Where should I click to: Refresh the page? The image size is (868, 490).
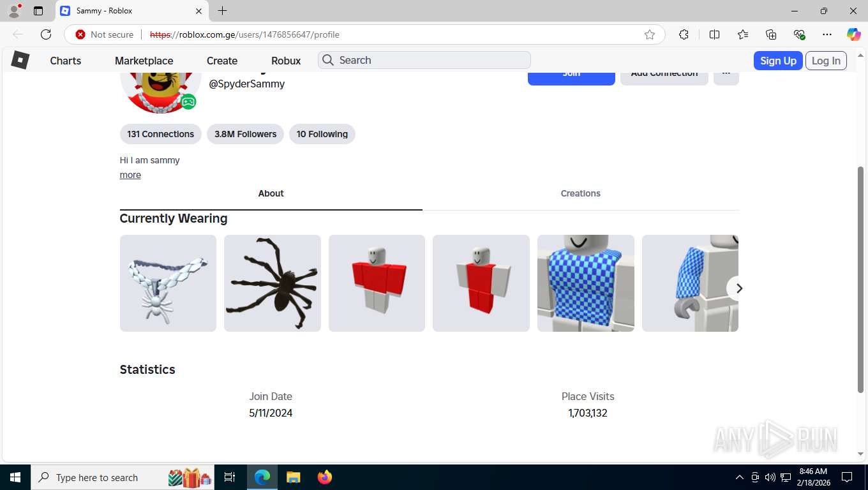coord(46,34)
